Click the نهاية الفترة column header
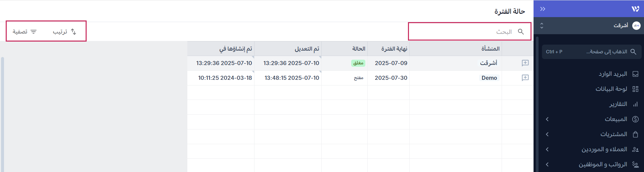This screenshot has height=172, width=644. click(x=394, y=49)
